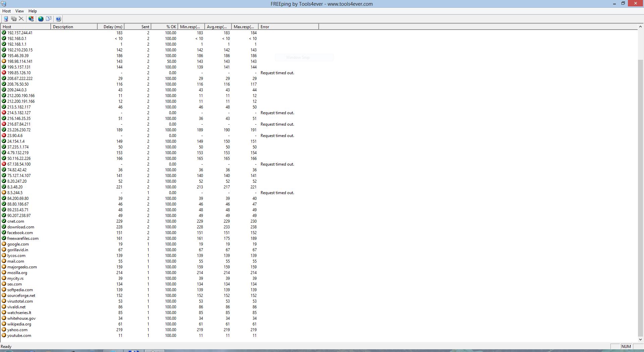This screenshot has width=644, height=352.
Task: Click the green check icon for 192.157.244.41
Action: [x=4, y=33]
